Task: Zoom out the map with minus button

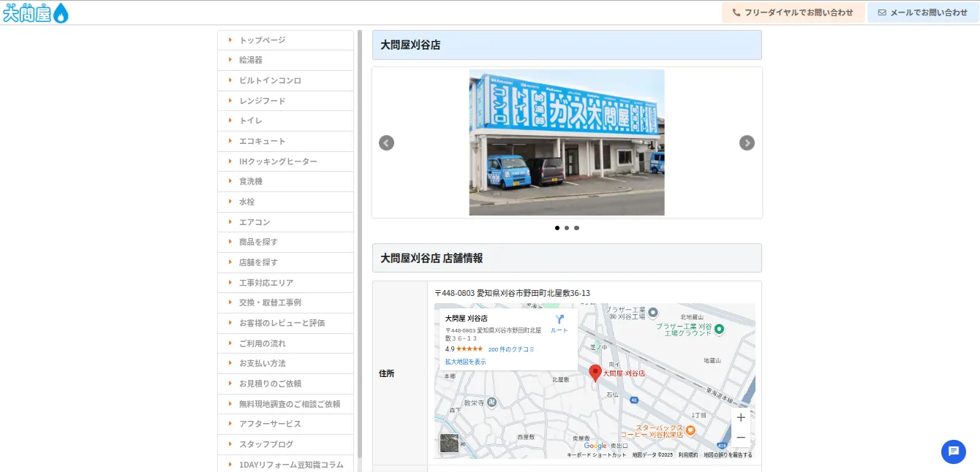Action: tap(741, 437)
